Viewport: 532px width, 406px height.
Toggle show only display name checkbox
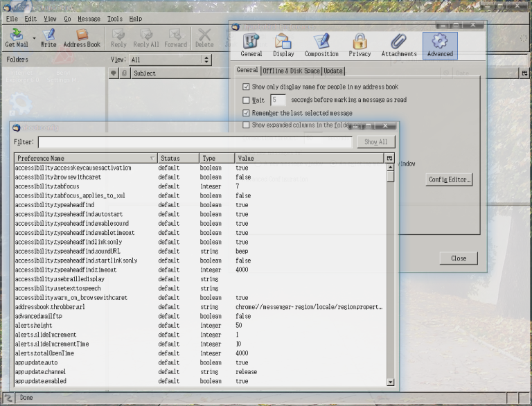click(246, 87)
